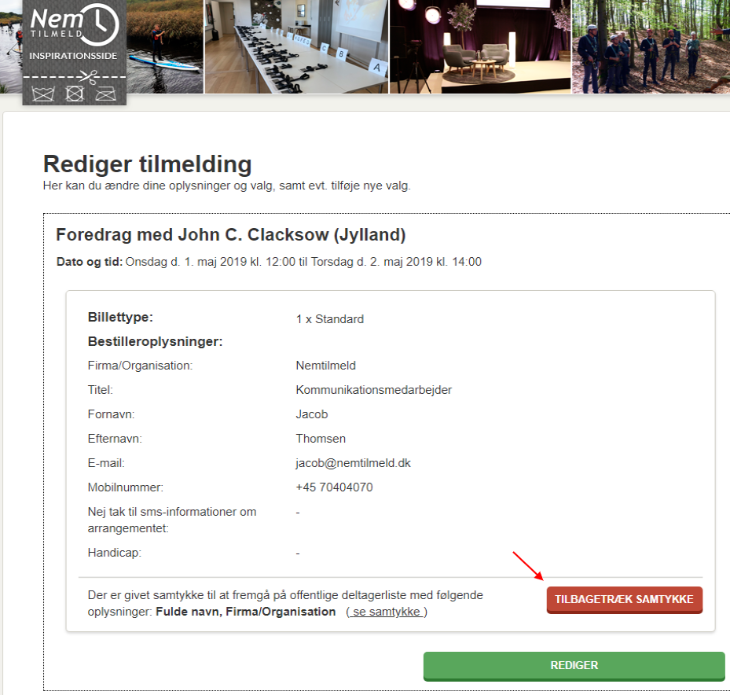
Task: Open the se samtykke link
Action: tap(386, 612)
